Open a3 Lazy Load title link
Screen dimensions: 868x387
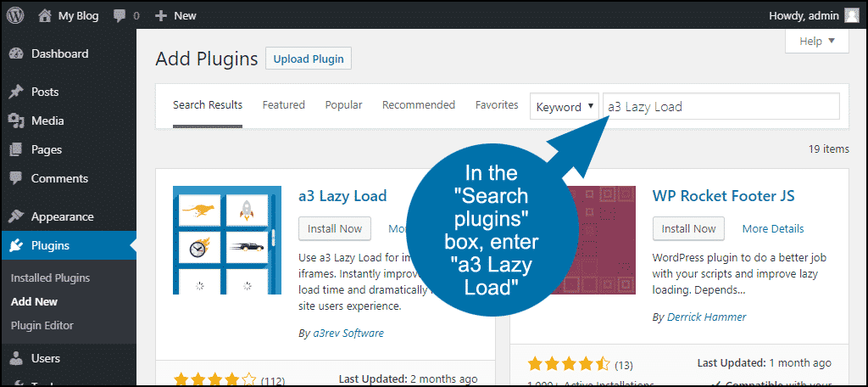[x=342, y=196]
